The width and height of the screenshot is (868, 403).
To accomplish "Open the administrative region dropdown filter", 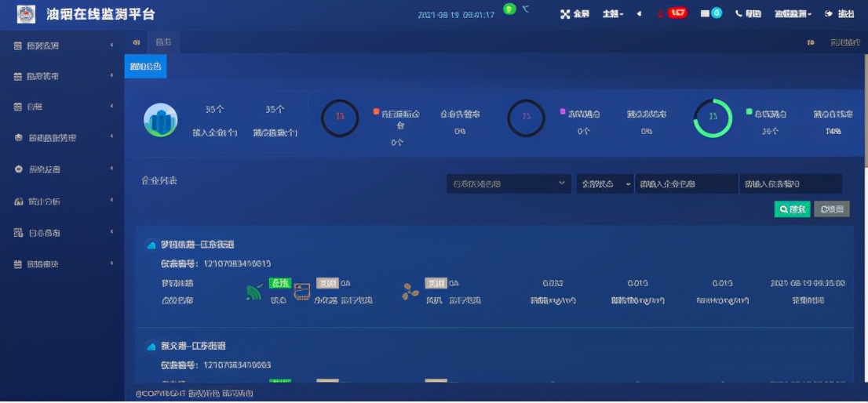I will 509,183.
